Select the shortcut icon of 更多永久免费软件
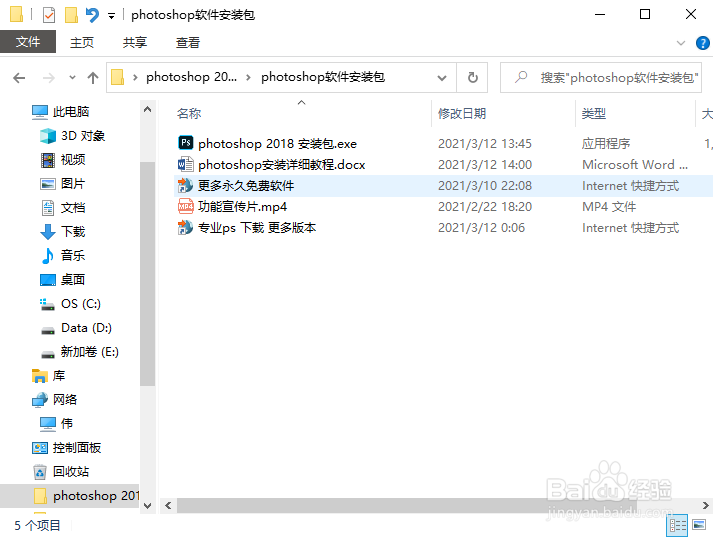 pos(186,185)
